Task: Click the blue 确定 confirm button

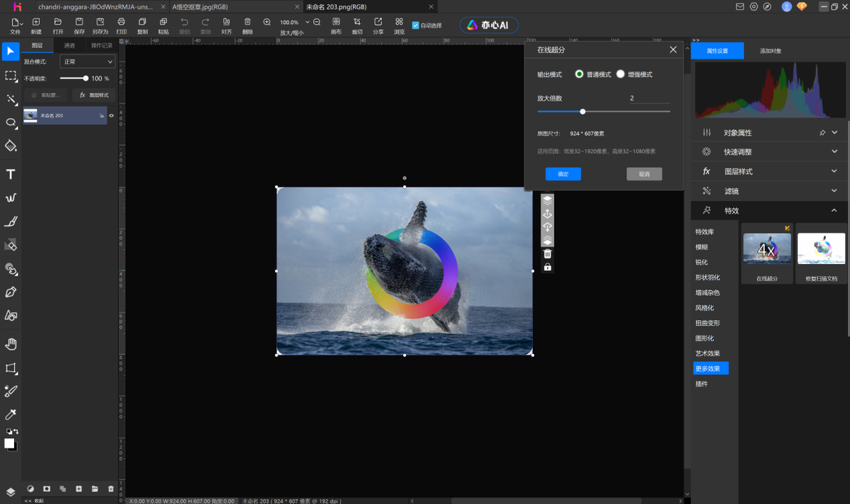Action: pyautogui.click(x=563, y=174)
